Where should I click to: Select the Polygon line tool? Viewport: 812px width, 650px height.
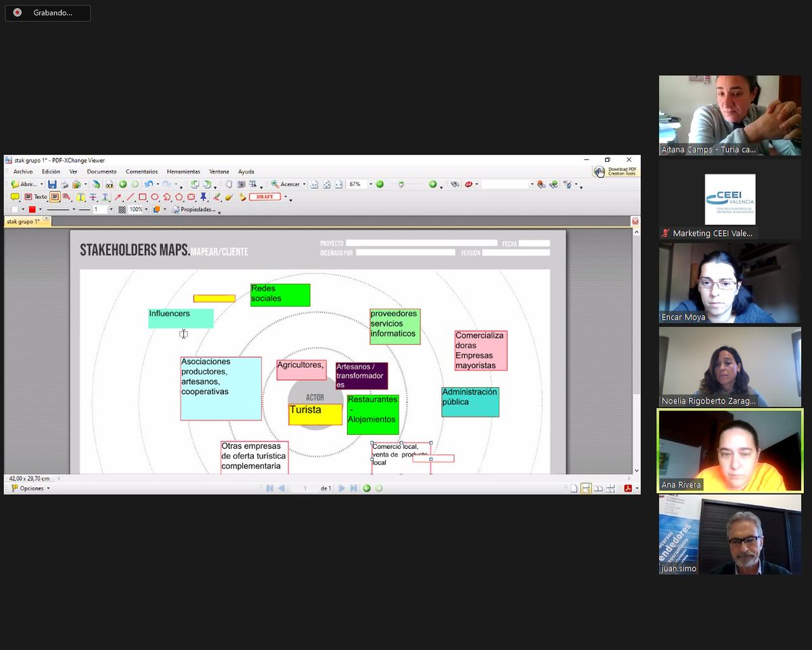point(166,197)
